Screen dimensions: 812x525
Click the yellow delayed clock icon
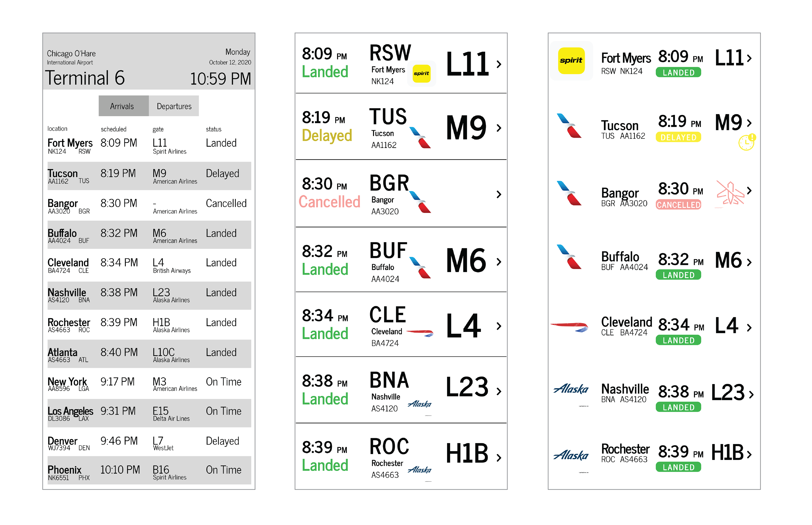[747, 142]
